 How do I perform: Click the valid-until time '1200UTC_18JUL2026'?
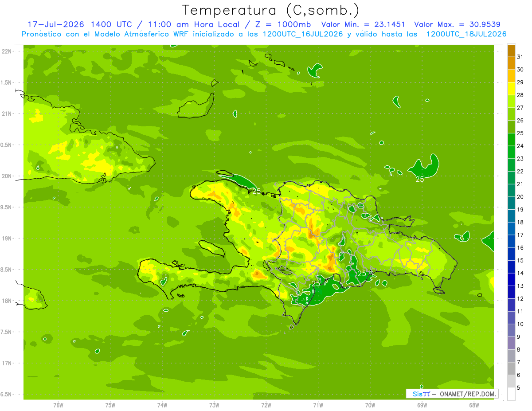point(466,34)
